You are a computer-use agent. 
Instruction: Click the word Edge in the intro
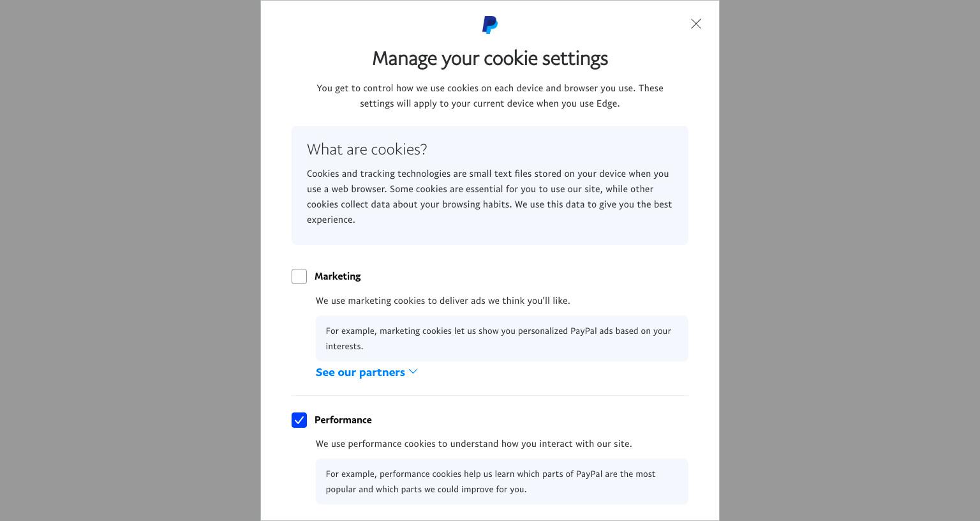coord(607,103)
